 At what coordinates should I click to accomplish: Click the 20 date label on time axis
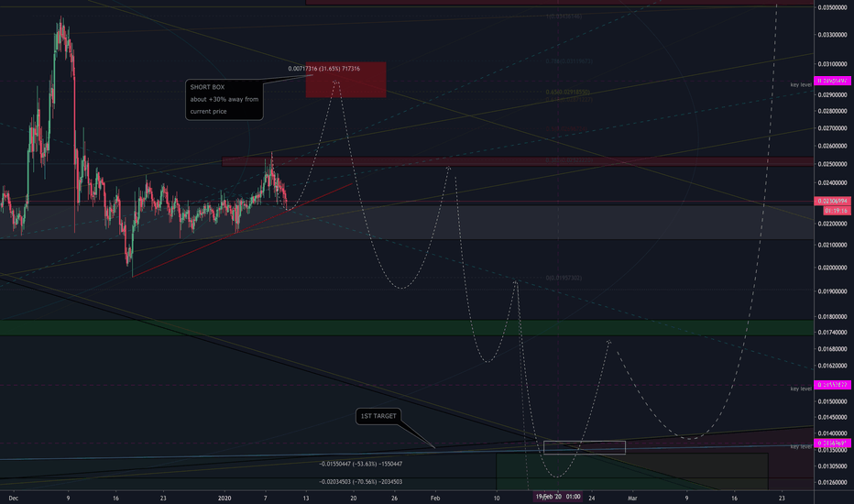pos(354,498)
